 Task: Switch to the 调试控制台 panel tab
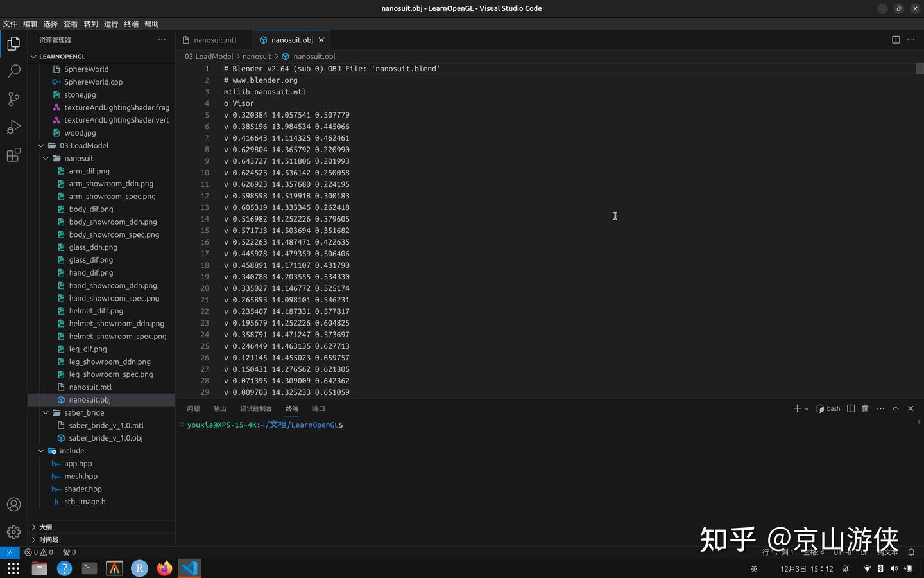click(255, 408)
